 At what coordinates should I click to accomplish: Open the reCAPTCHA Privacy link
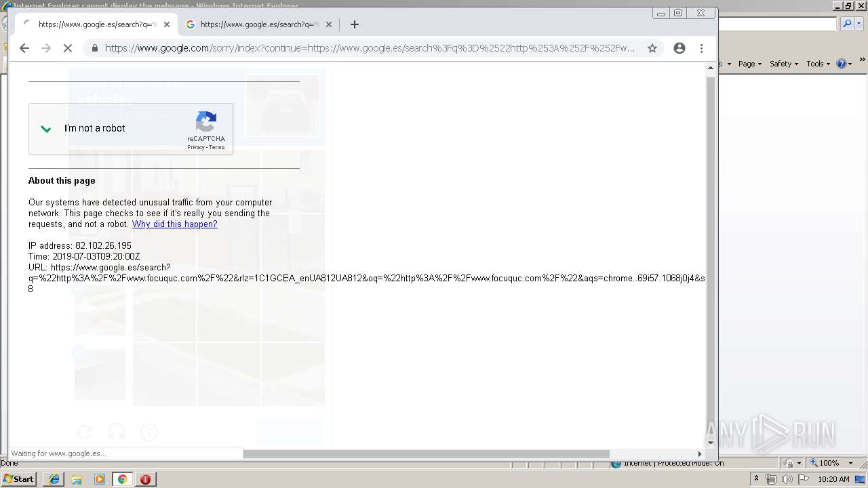[x=196, y=147]
